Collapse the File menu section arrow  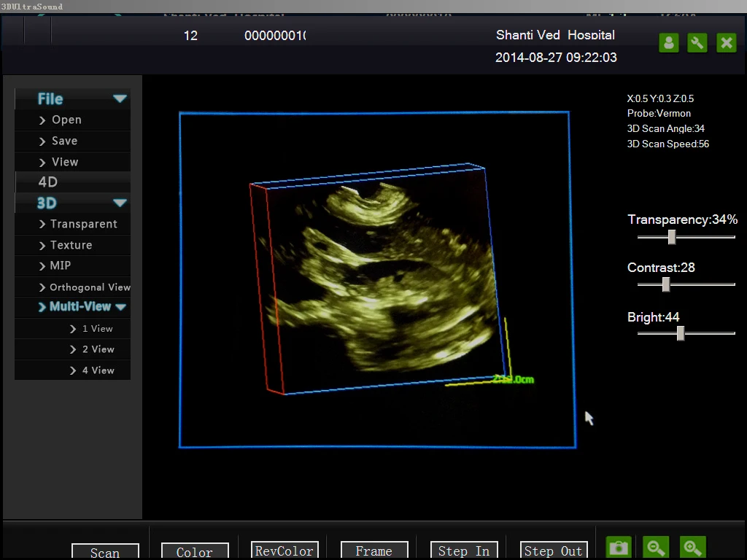(x=120, y=99)
